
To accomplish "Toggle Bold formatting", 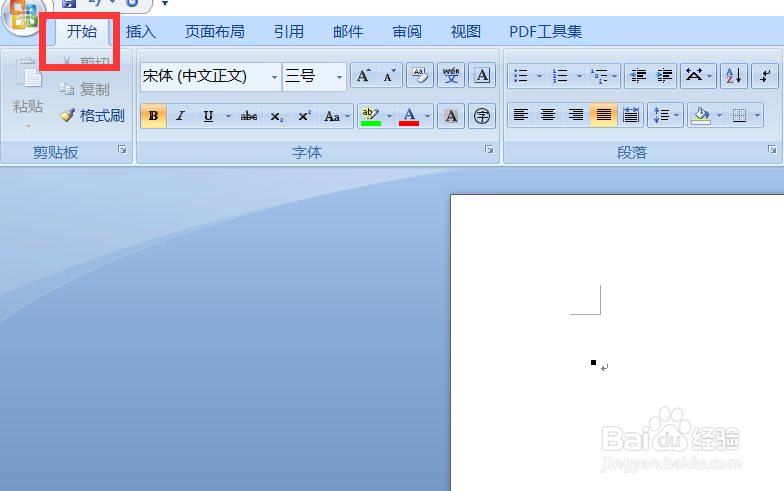I will click(x=154, y=116).
